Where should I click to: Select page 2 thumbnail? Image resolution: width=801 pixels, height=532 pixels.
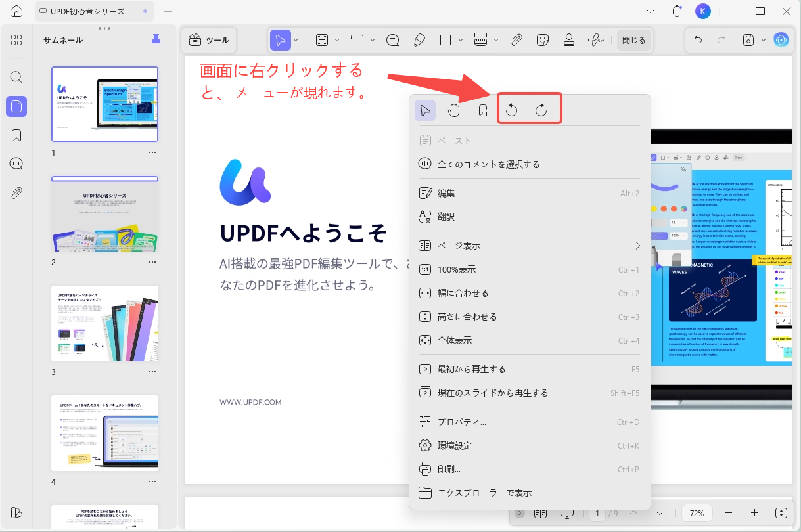point(105,214)
